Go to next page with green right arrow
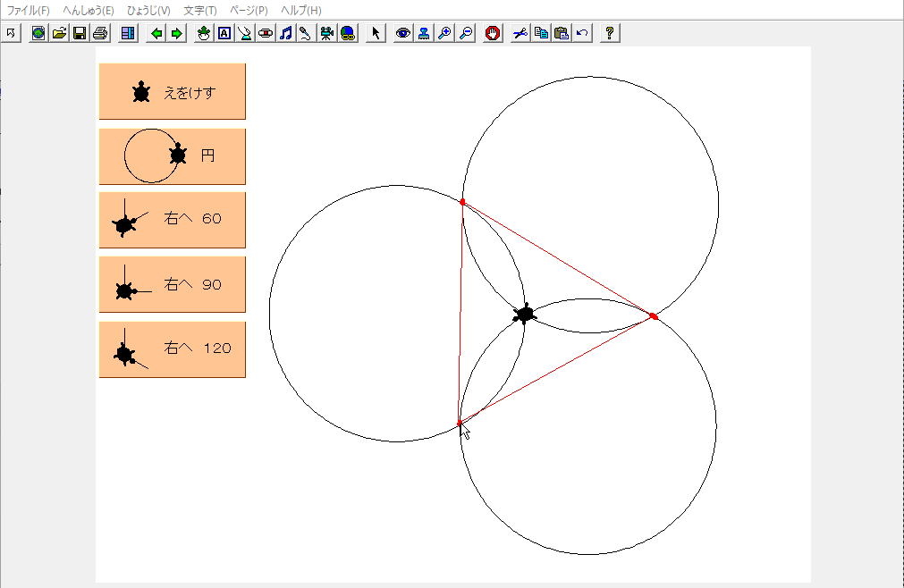The height and width of the screenshot is (588, 904). pyautogui.click(x=177, y=33)
